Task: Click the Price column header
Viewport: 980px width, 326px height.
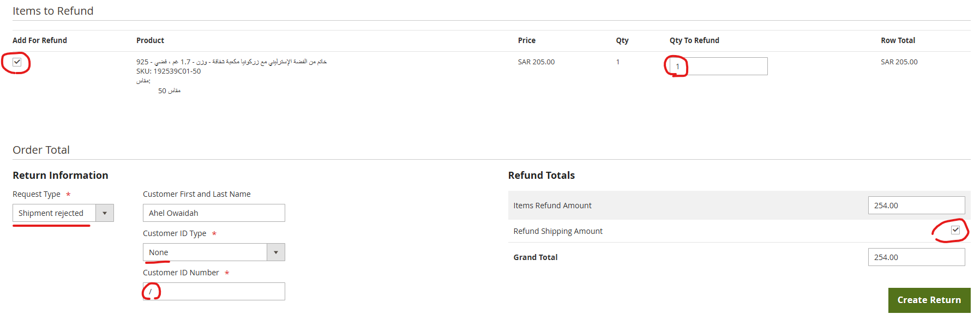Action: click(x=526, y=40)
